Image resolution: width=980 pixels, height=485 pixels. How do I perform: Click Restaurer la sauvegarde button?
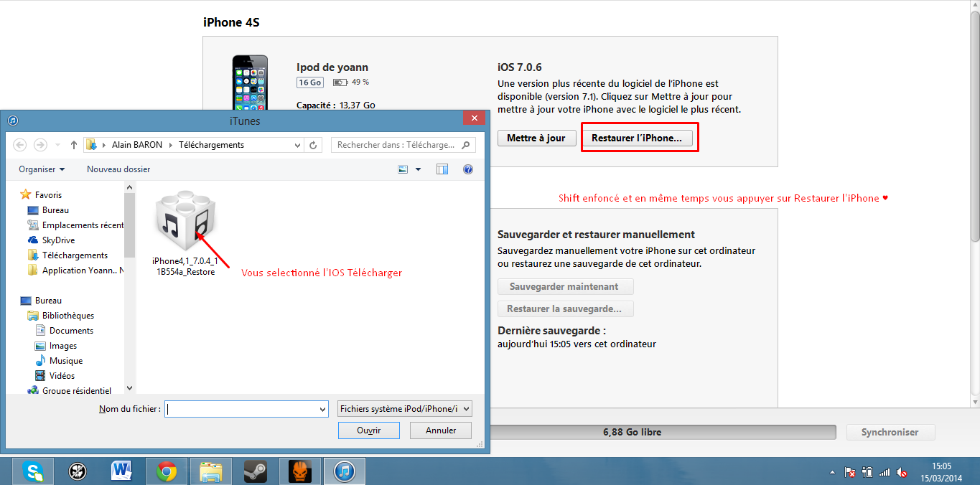(566, 309)
